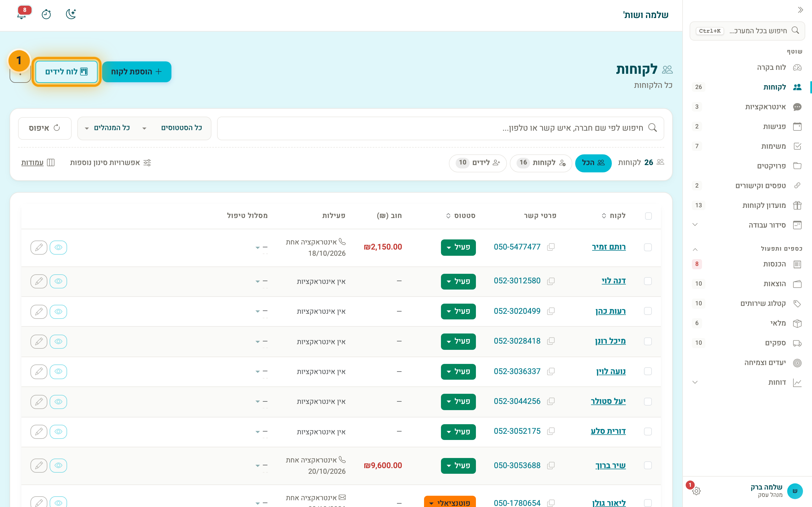Select all customers header checkbox

[648, 216]
